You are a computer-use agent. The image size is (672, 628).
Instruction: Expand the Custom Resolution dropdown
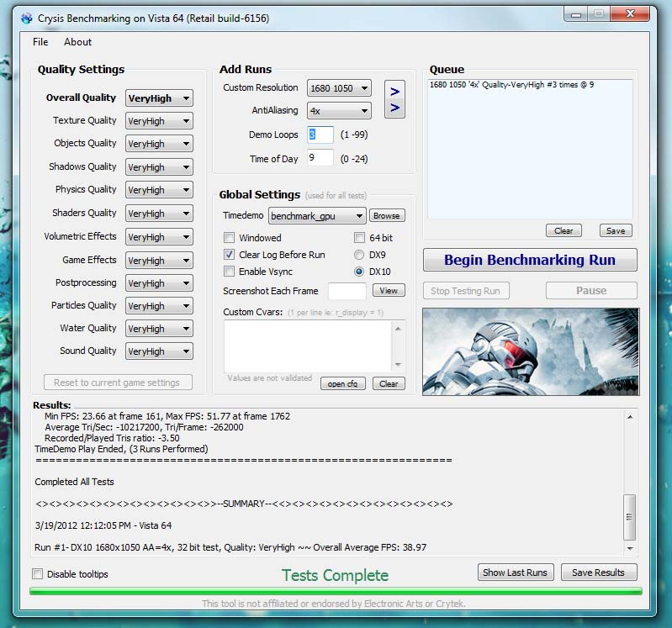click(x=339, y=88)
